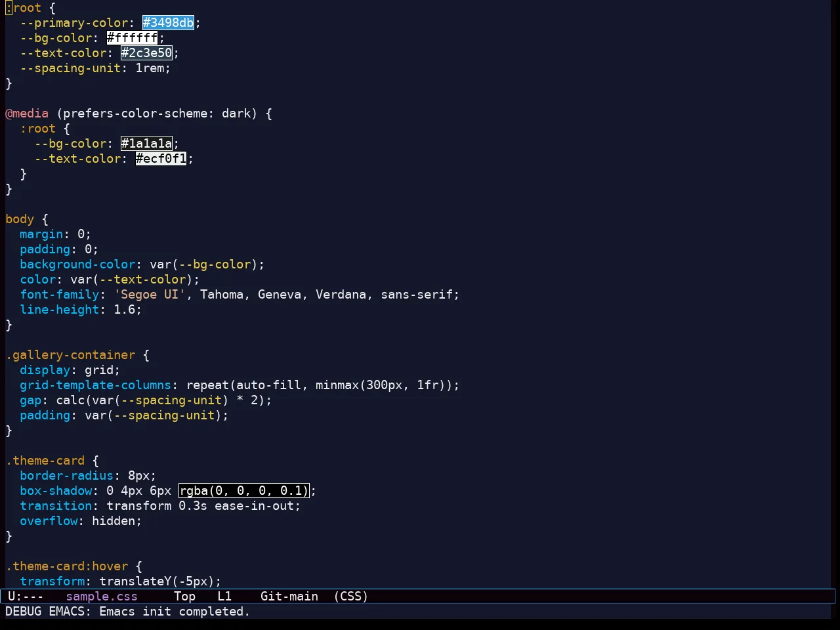Click the body selector
840x630 pixels.
[20, 219]
